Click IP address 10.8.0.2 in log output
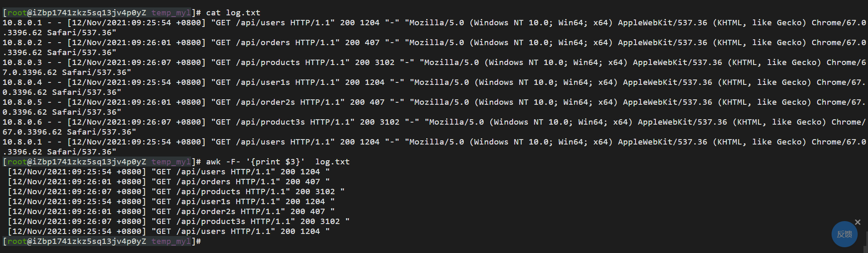Screen dimensions: 868x253 pyautogui.click(x=22, y=43)
